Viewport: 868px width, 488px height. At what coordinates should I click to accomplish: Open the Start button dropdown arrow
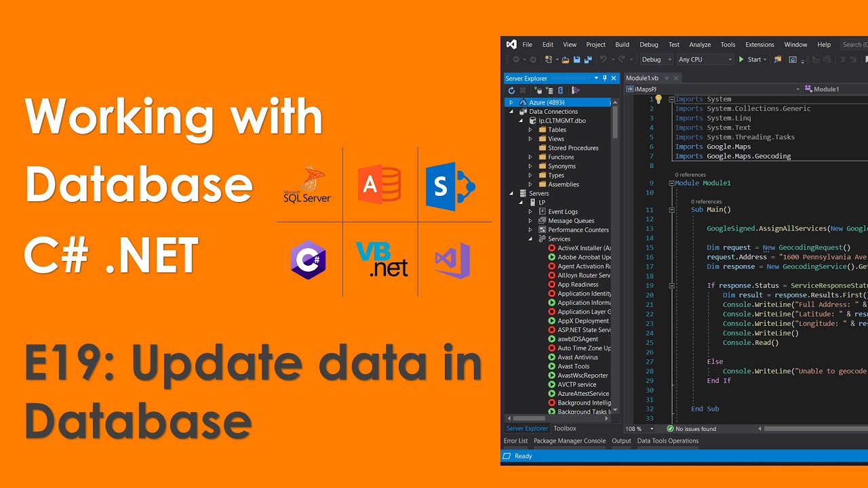[x=765, y=60]
